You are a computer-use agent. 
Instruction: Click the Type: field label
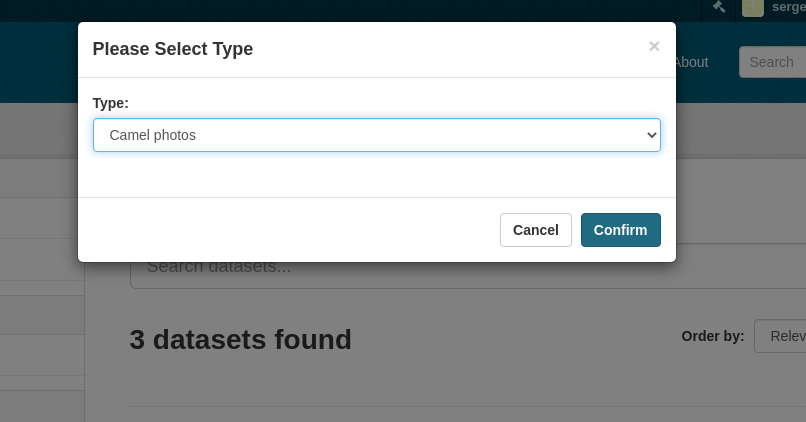tap(111, 103)
